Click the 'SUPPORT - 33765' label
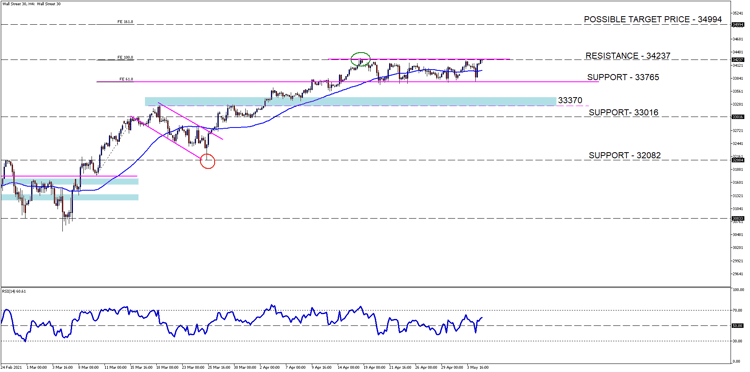Screen dimensions: 750x372 [x=623, y=77]
